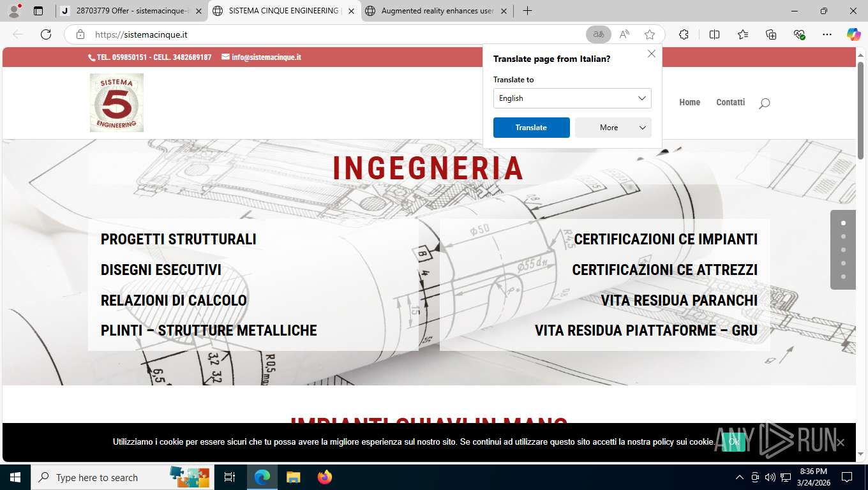Toggle Split screen icon
Viewport: 868px width, 490px height.
pyautogui.click(x=714, y=34)
